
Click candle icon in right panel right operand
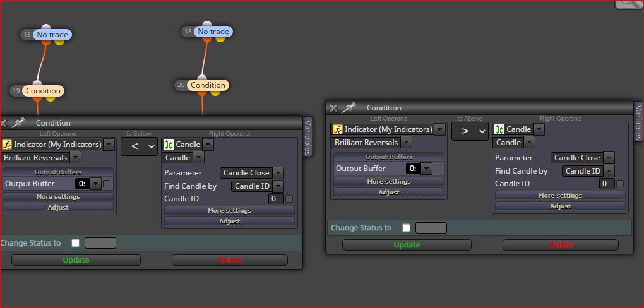pyautogui.click(x=499, y=129)
